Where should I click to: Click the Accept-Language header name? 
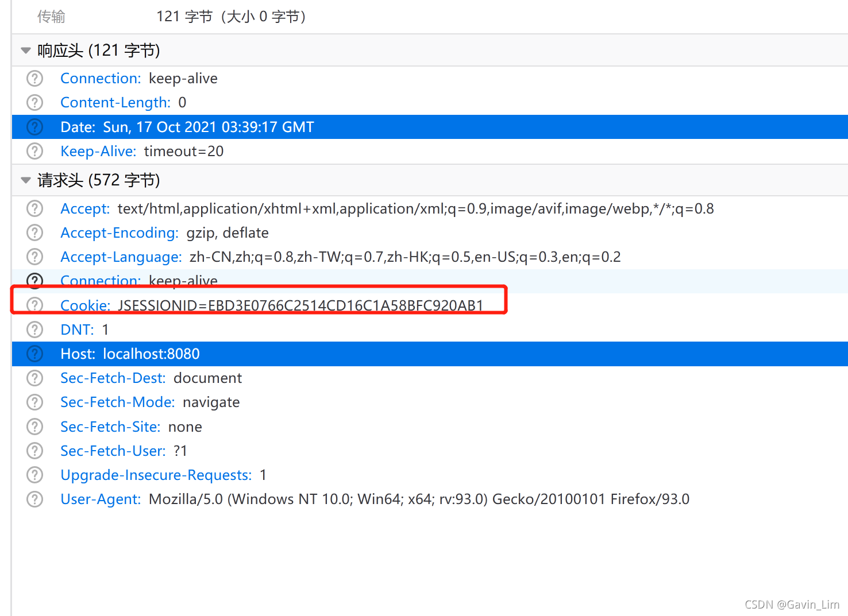coord(121,257)
